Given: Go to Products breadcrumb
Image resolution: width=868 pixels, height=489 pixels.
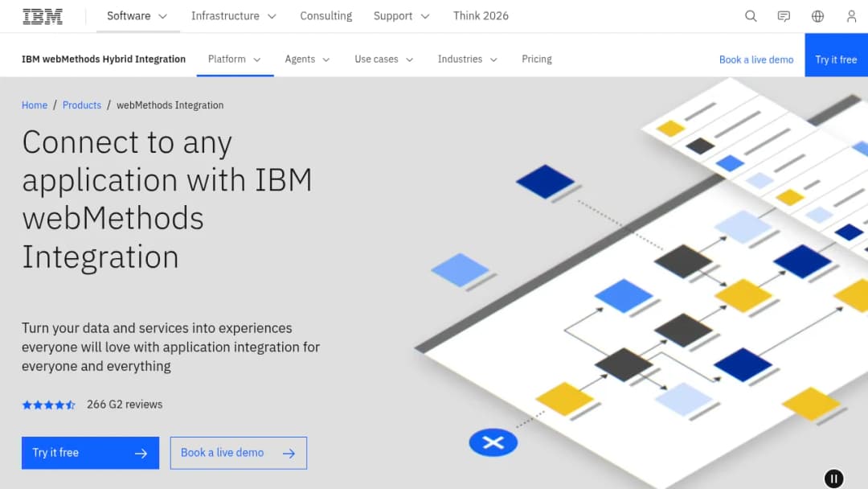Looking at the screenshot, I should tap(82, 105).
